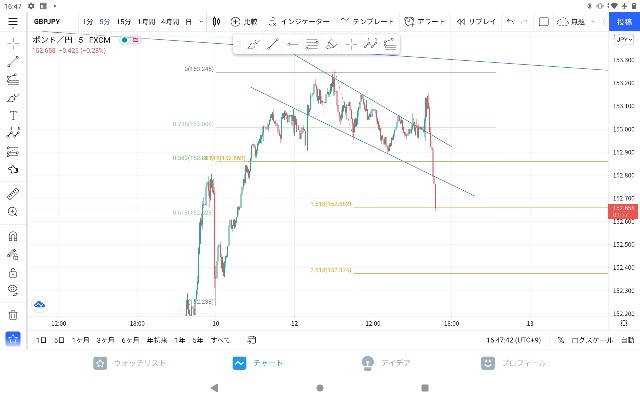Click the blue 投稿 publish button
This screenshot has width=640, height=400.
click(624, 22)
